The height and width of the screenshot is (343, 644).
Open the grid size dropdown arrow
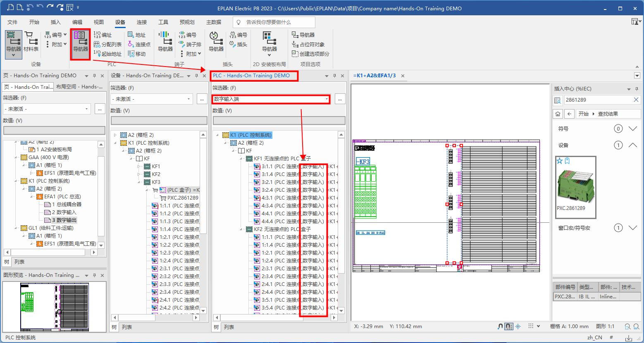click(x=539, y=326)
